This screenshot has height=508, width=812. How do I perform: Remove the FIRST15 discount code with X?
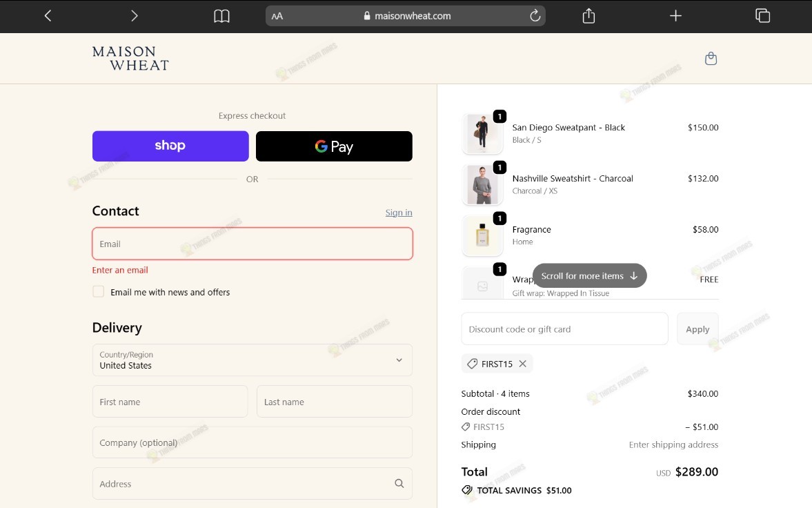(522, 364)
